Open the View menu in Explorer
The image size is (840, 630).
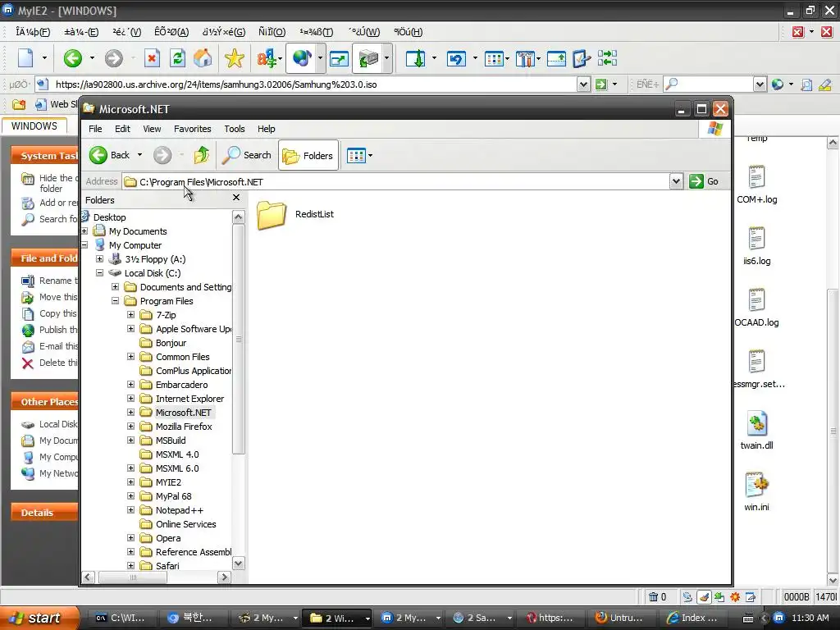pyautogui.click(x=152, y=129)
